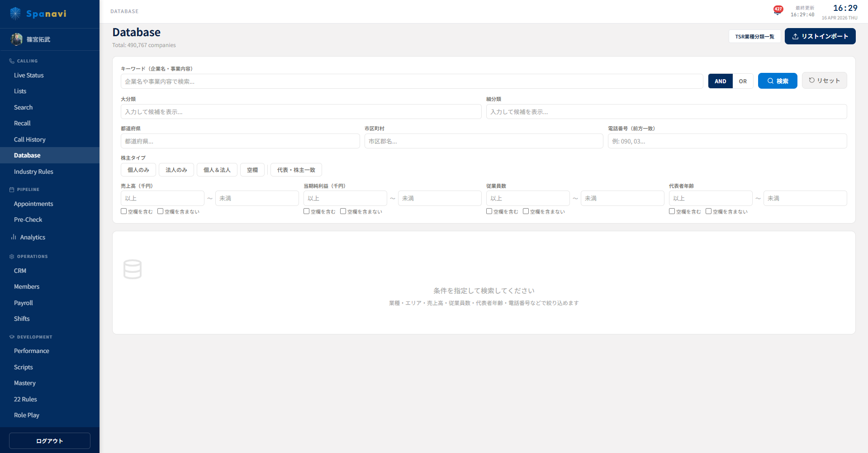Open the TSR業種分類一覧 list
Image resolution: width=868 pixels, height=453 pixels.
[754, 36]
